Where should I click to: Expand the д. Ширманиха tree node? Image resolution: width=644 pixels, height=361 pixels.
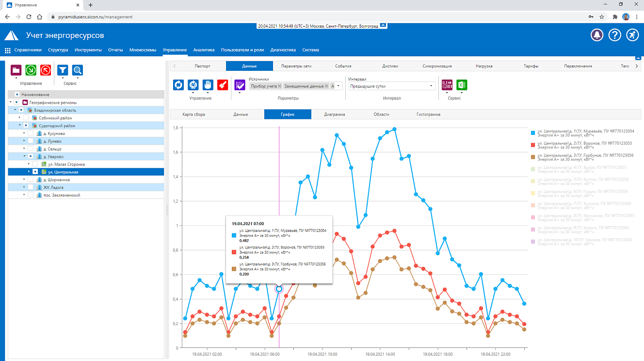coord(24,180)
